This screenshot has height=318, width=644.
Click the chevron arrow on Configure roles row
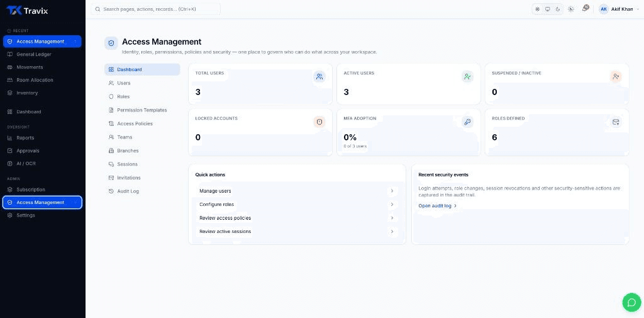[x=392, y=205]
